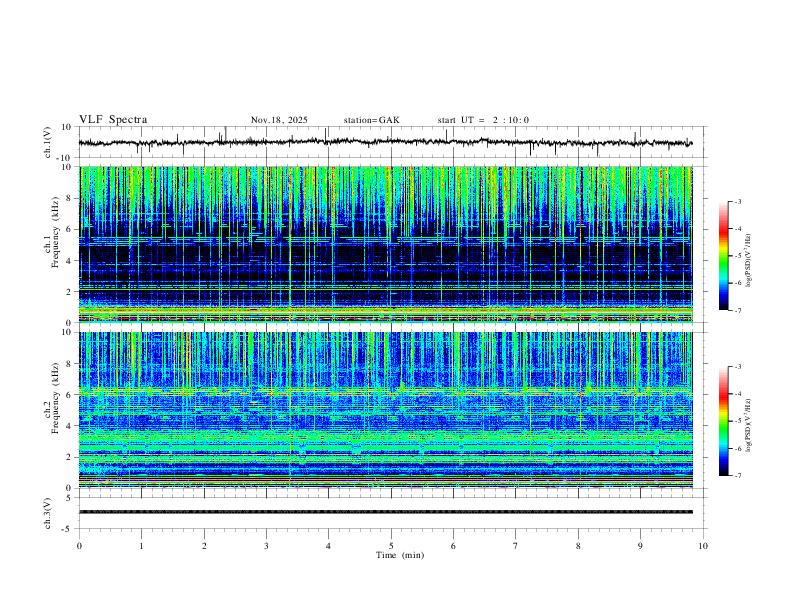Click the "ch.3(V)" axis label
The width and height of the screenshot is (792, 612).
click(x=48, y=513)
